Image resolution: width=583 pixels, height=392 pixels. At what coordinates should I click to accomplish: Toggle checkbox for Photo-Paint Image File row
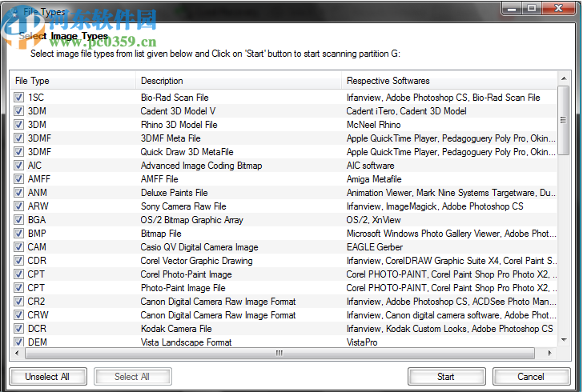[18, 287]
